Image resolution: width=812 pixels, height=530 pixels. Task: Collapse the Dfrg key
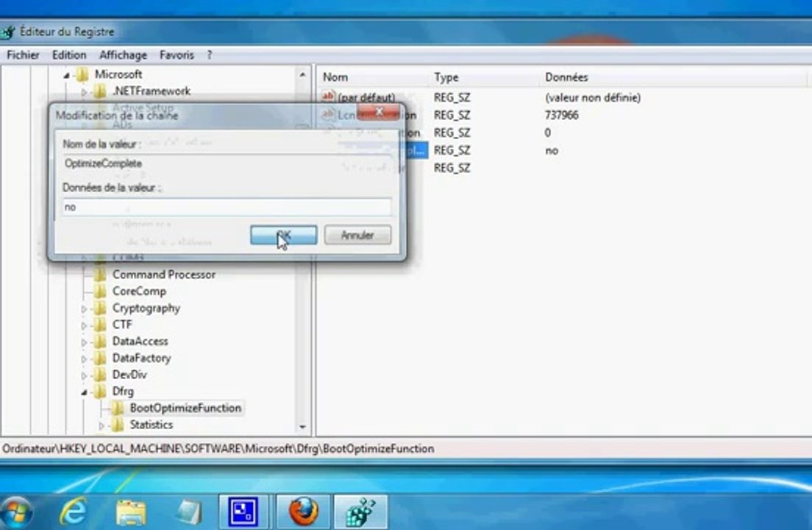point(84,392)
